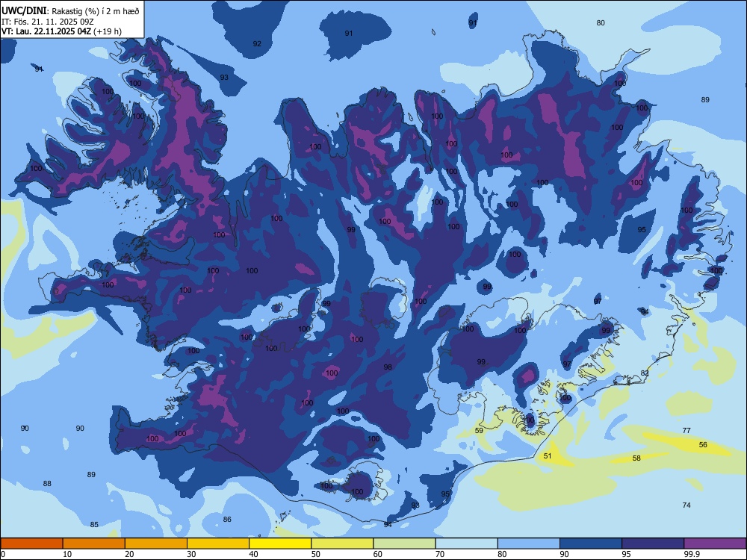Click the 88 humidity value on the map
This screenshot has height=560, width=747.
47,484
